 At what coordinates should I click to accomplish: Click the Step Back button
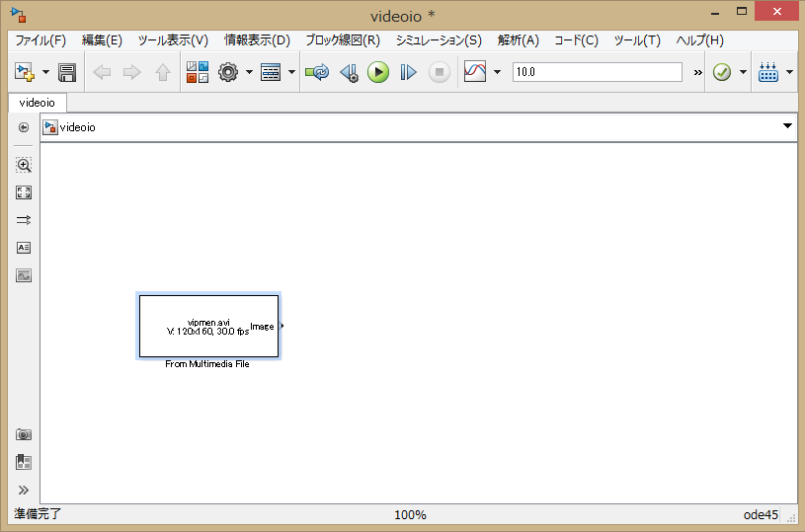[348, 72]
